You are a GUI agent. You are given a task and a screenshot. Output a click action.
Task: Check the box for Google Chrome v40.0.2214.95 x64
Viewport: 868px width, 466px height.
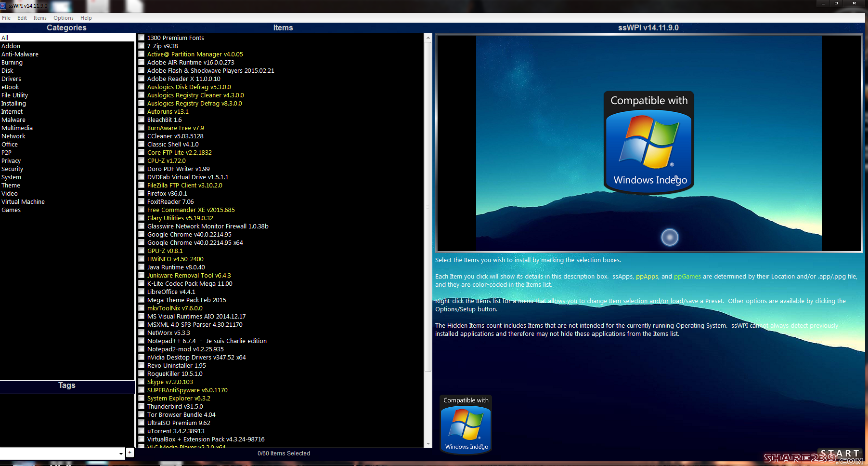142,242
